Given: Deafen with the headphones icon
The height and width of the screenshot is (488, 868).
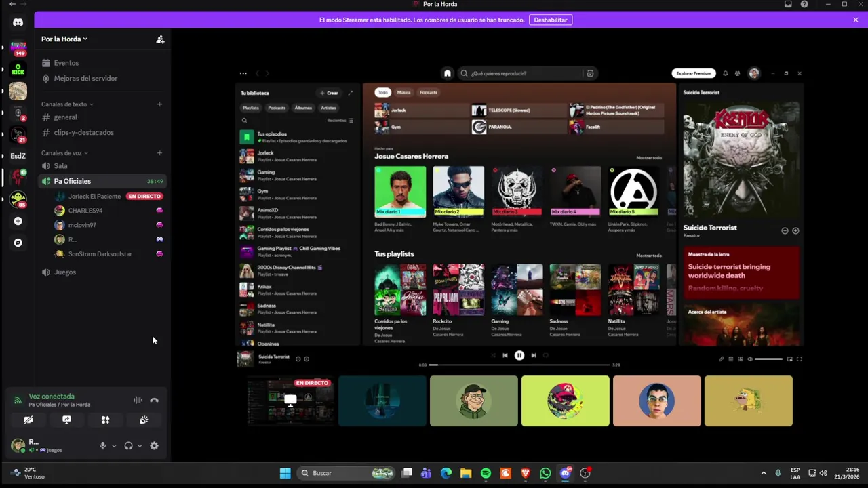Looking at the screenshot, I should pos(128,446).
